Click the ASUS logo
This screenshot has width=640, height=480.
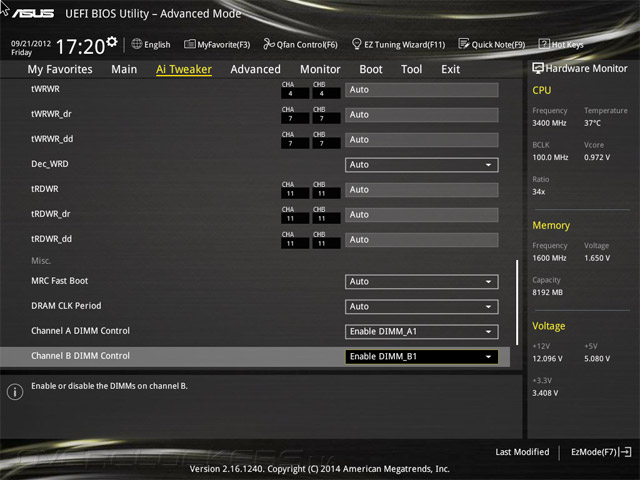pos(33,14)
